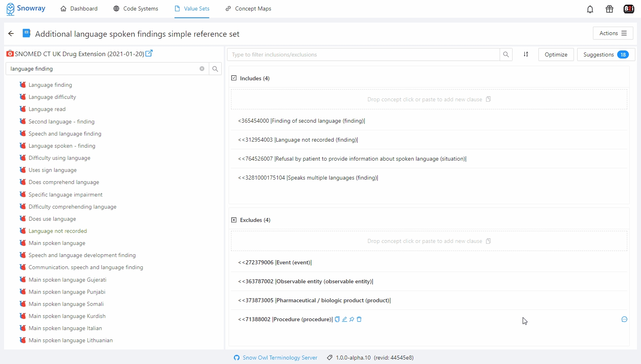Toggle the Excludes (4) checkbox
The height and width of the screenshot is (364, 641).
coord(234,220)
